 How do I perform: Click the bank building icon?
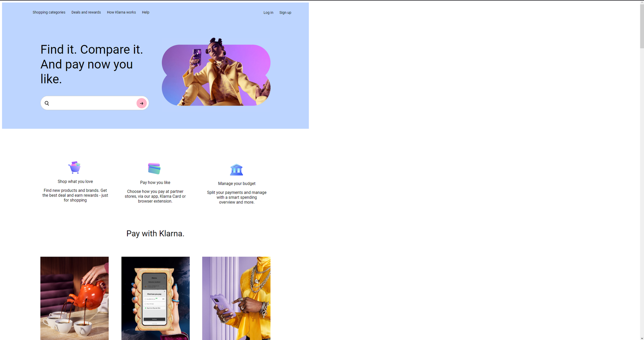[x=237, y=170]
